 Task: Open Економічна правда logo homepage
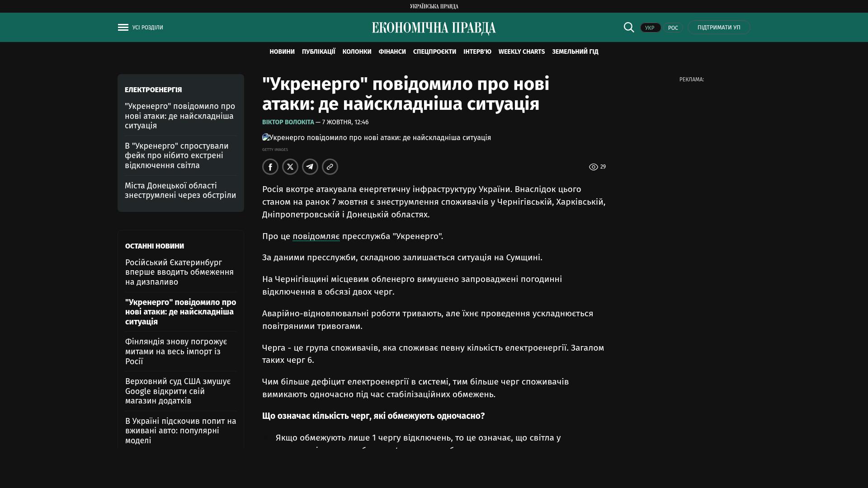click(x=434, y=28)
